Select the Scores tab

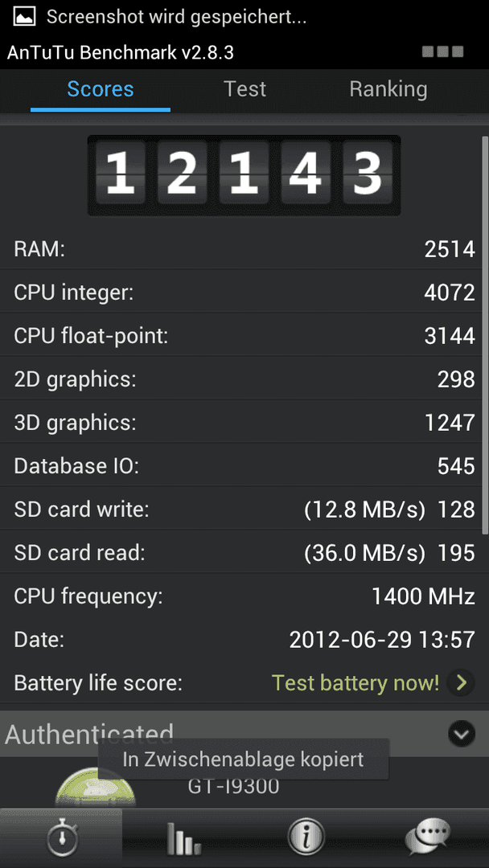101,89
